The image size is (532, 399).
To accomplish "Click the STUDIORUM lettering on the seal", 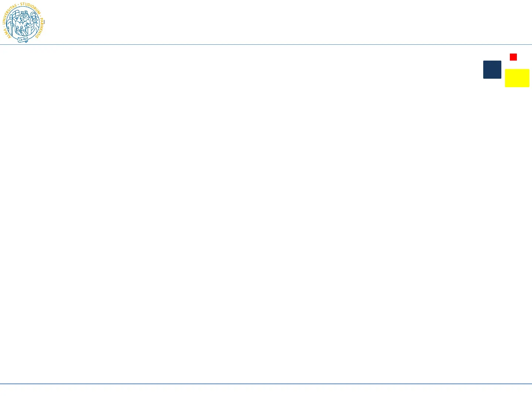I will (x=30, y=7).
